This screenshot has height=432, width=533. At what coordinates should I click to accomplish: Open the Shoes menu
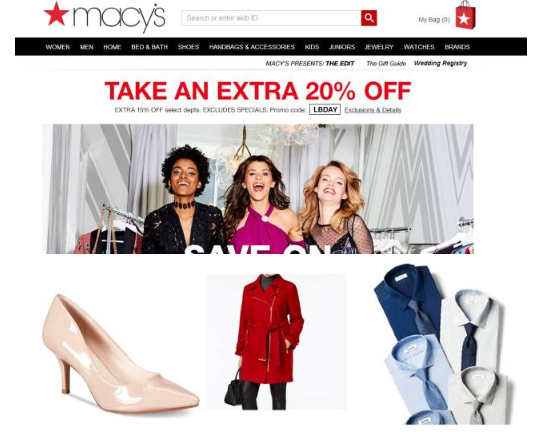point(188,47)
